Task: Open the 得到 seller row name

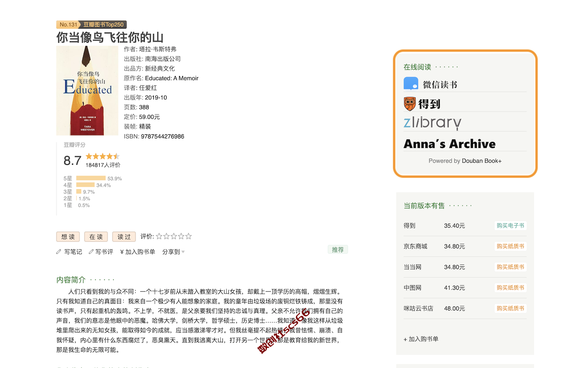Action: (409, 225)
